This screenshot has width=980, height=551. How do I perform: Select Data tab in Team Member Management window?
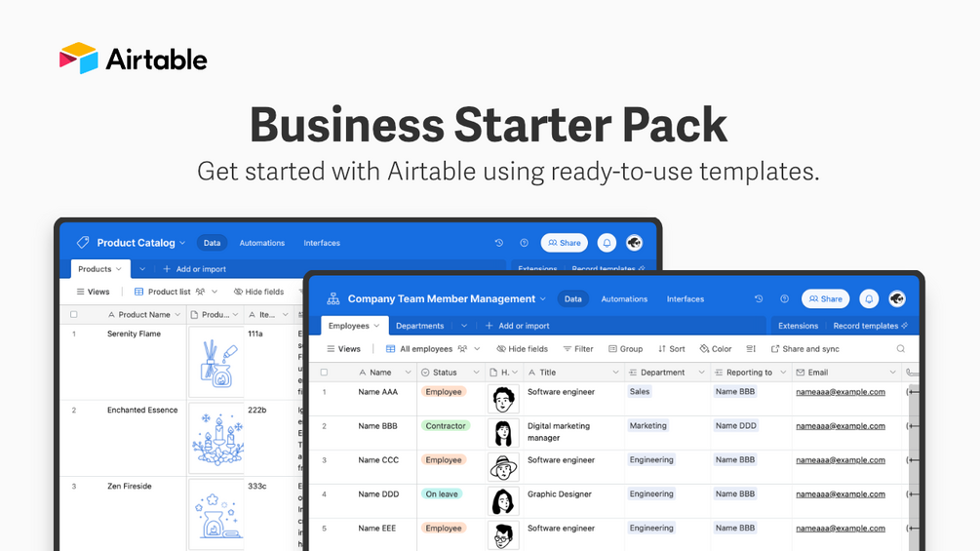(572, 298)
